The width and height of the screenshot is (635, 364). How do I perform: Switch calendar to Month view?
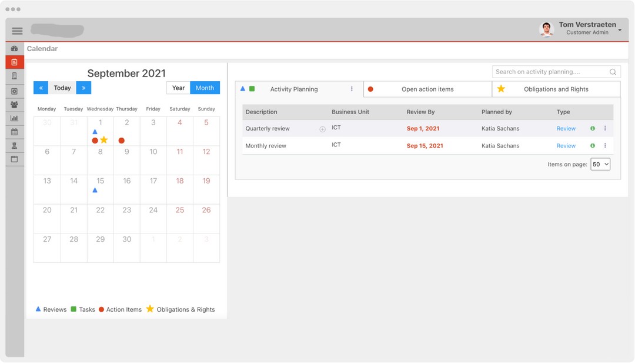(205, 88)
